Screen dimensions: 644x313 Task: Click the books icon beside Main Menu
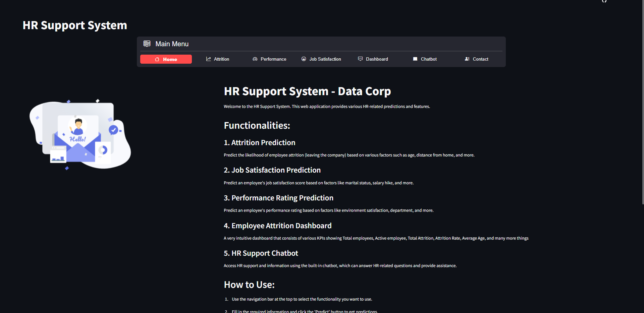click(x=147, y=44)
